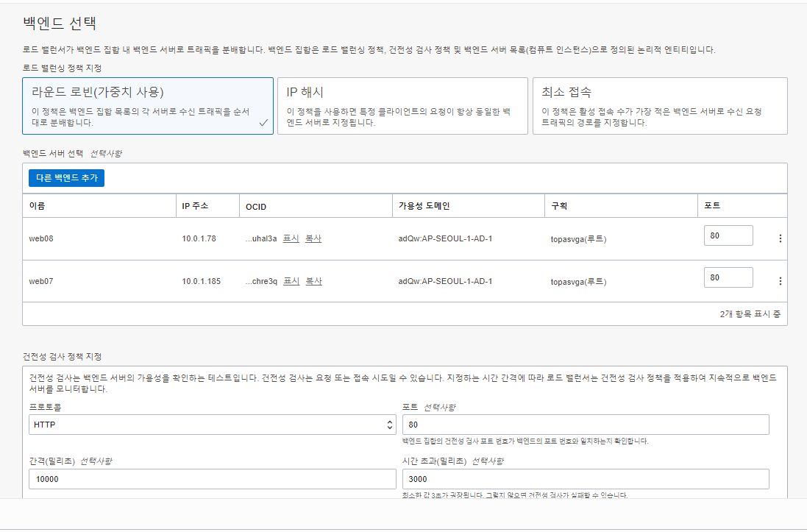Click web07's port input field
The image size is (807, 532).
point(728,277)
